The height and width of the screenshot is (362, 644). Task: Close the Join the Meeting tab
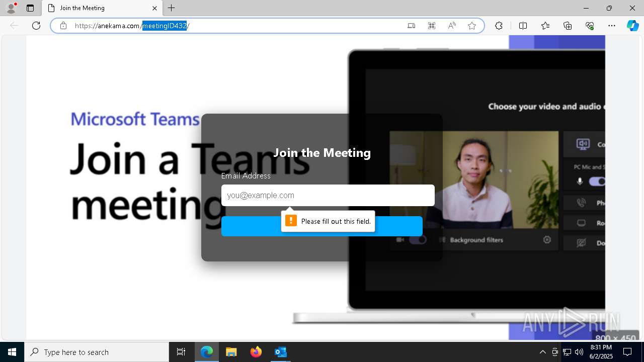(154, 8)
